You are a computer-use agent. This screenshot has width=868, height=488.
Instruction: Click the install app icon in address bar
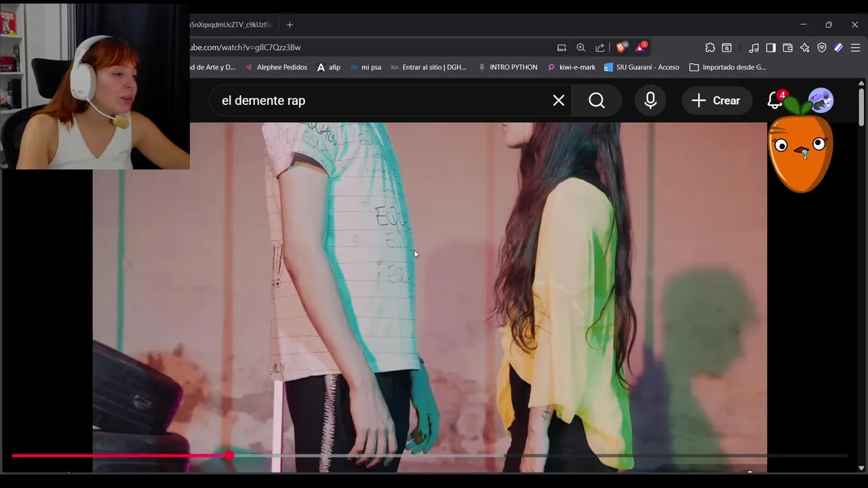(561, 47)
